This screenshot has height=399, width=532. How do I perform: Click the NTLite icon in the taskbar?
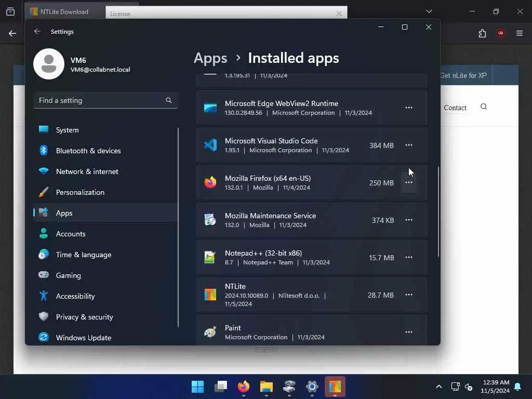[x=335, y=387]
